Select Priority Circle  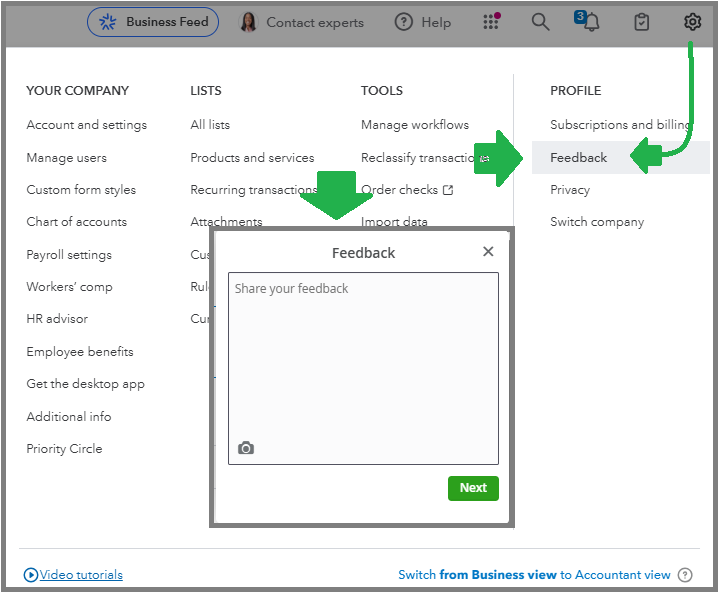64,449
